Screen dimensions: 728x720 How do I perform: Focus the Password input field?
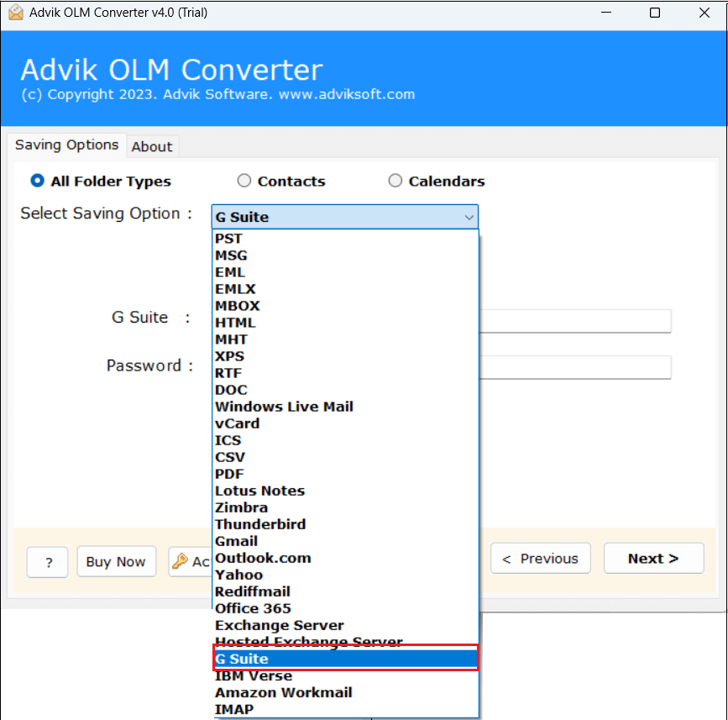point(575,367)
